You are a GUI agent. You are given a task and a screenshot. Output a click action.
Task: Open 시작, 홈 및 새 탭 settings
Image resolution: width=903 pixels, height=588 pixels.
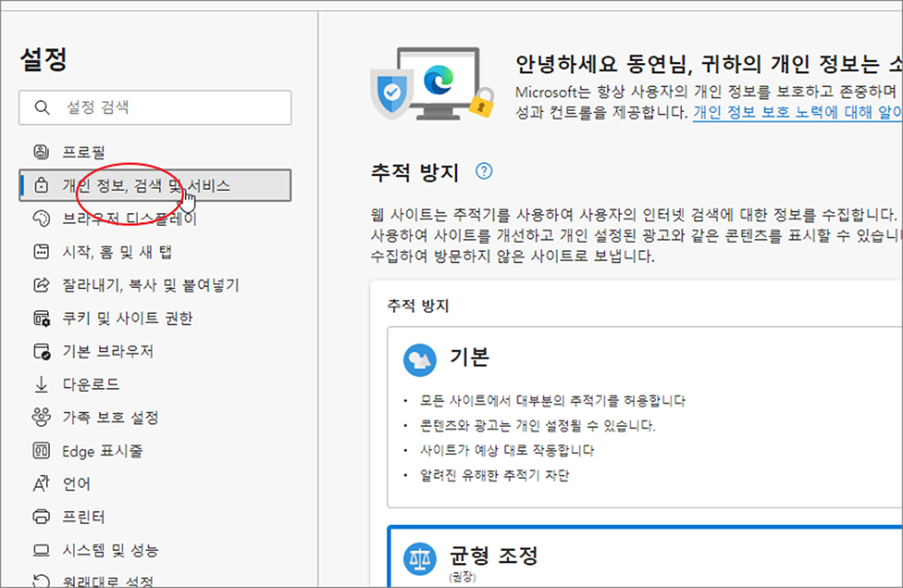coord(117,251)
